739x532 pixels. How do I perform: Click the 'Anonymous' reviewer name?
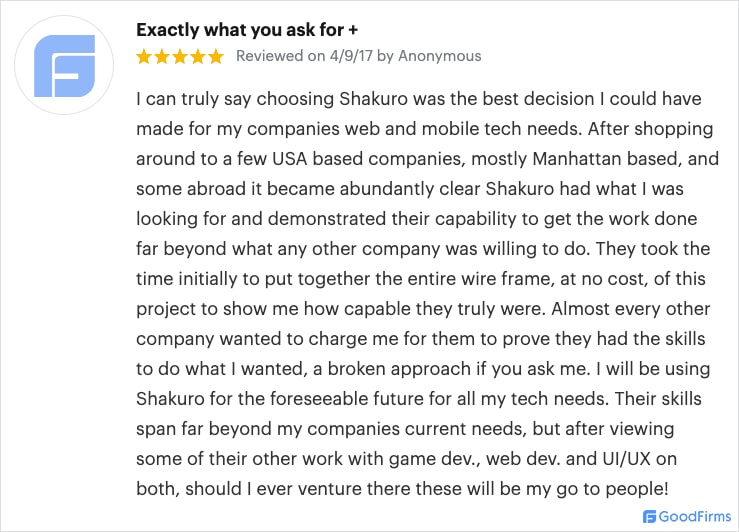tap(440, 56)
